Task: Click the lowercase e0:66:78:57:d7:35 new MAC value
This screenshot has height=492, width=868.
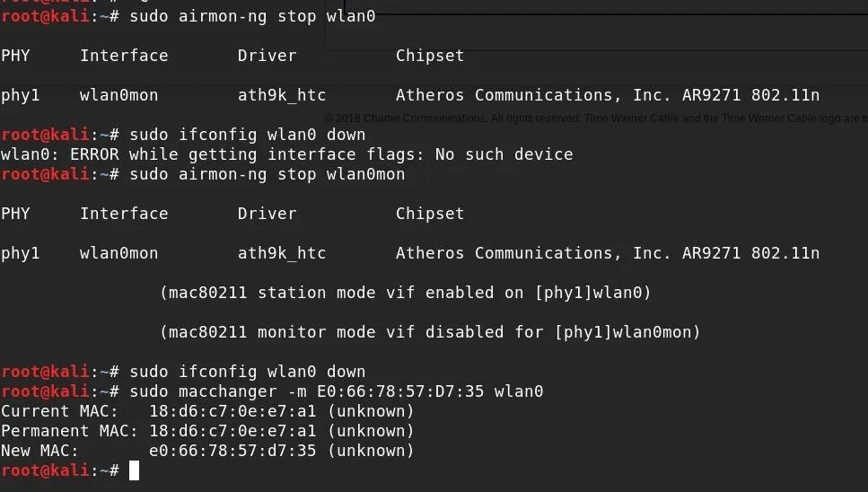Action: coord(232,451)
